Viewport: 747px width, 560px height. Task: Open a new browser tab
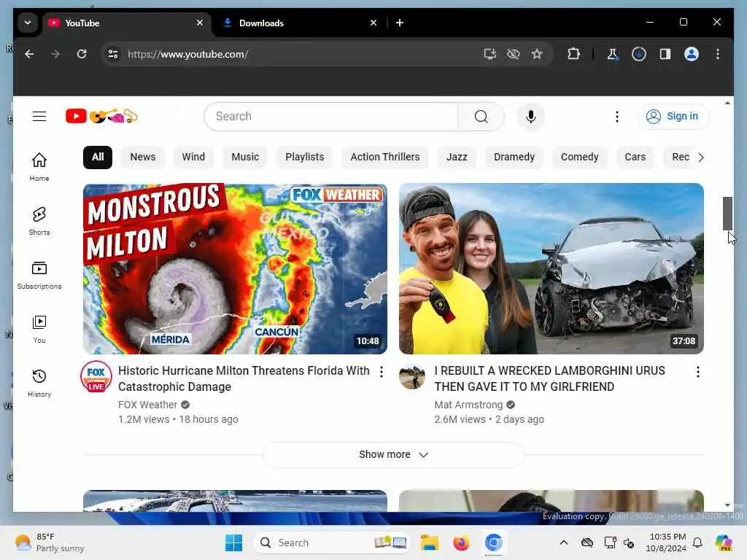pos(400,23)
